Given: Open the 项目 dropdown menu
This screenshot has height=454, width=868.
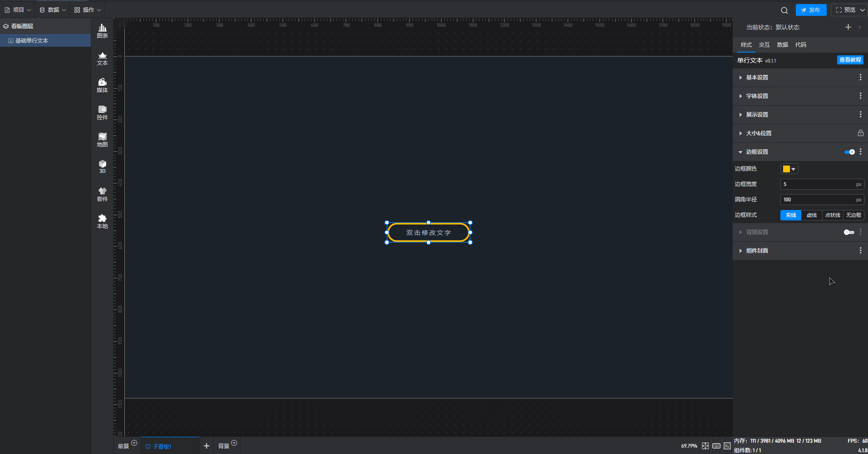Looking at the screenshot, I should click(x=18, y=10).
